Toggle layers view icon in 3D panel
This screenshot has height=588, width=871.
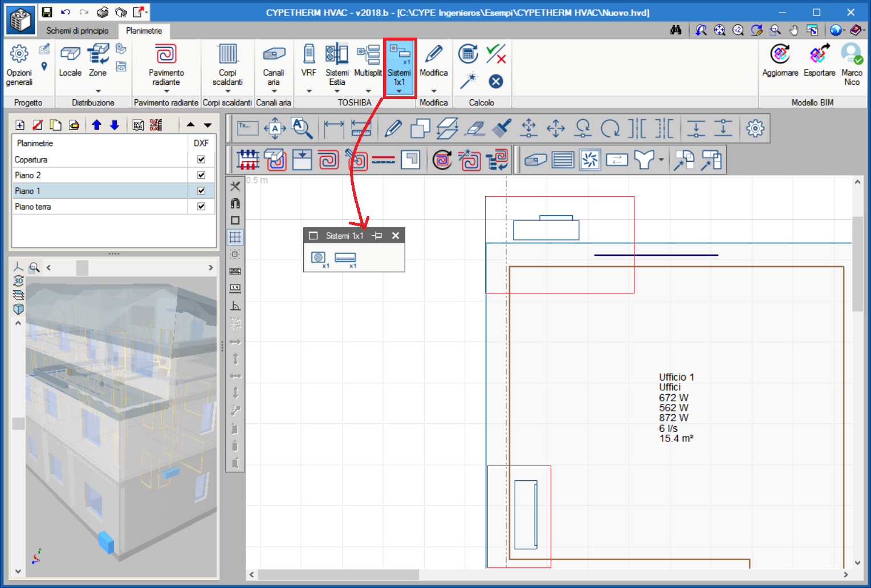point(18,295)
